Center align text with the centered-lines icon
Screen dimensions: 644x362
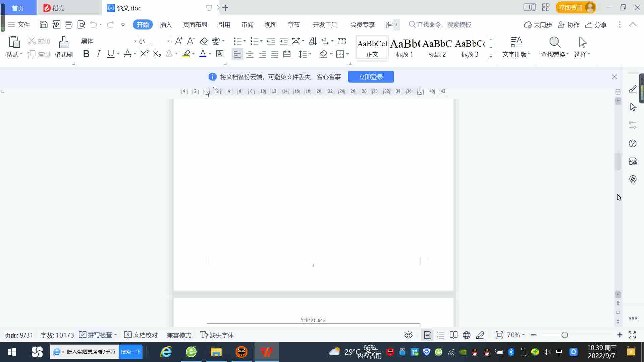(x=250, y=54)
